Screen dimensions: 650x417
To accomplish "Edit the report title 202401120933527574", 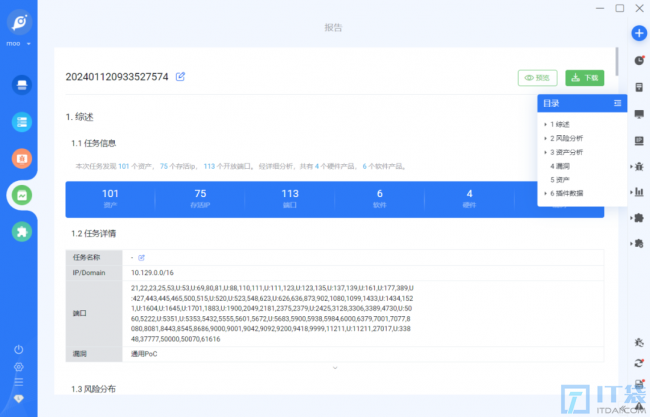I will pos(180,76).
